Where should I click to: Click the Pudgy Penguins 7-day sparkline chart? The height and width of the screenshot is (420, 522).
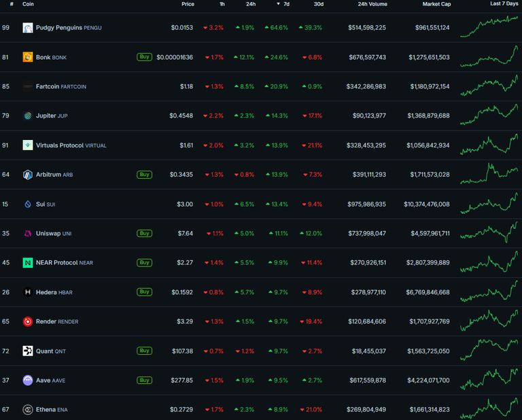pyautogui.click(x=489, y=27)
